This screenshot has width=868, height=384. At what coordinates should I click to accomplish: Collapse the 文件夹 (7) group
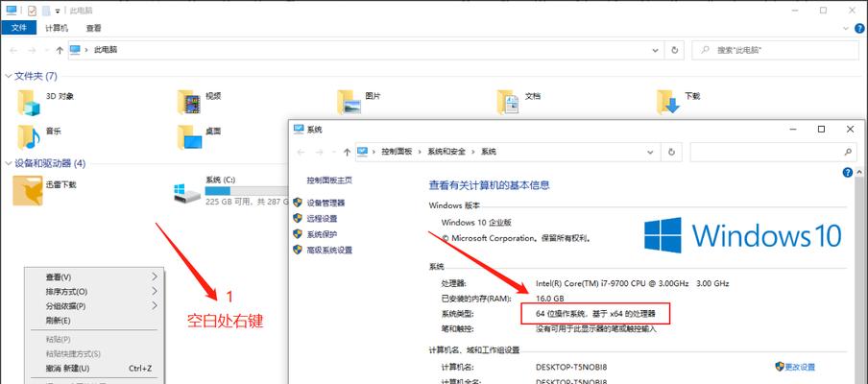(x=9, y=76)
